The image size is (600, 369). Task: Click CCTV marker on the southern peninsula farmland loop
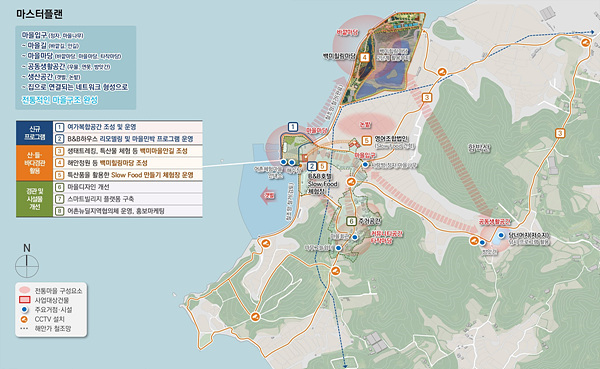click(x=255, y=317)
